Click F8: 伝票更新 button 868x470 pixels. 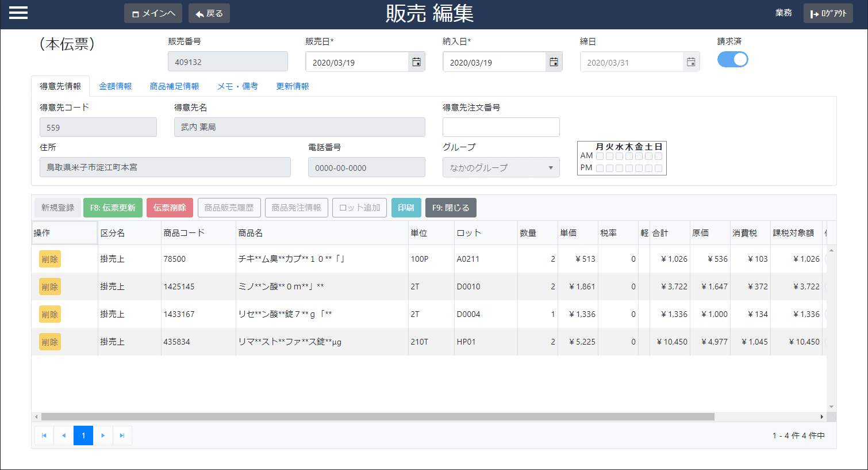[113, 208]
